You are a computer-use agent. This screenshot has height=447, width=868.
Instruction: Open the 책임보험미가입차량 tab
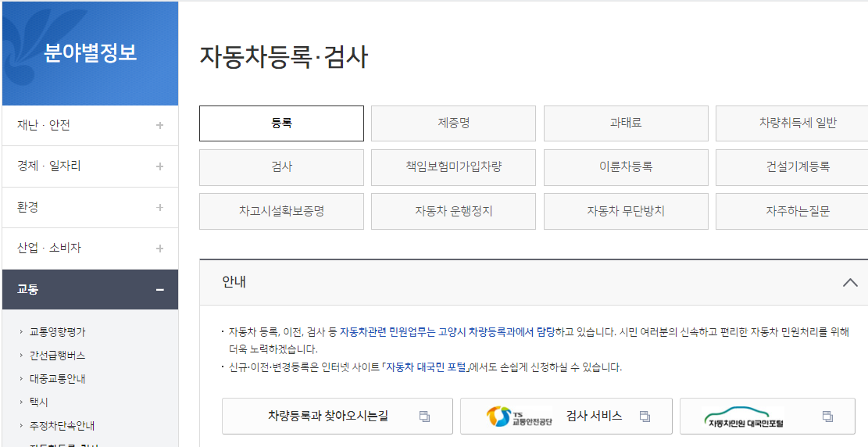click(453, 167)
